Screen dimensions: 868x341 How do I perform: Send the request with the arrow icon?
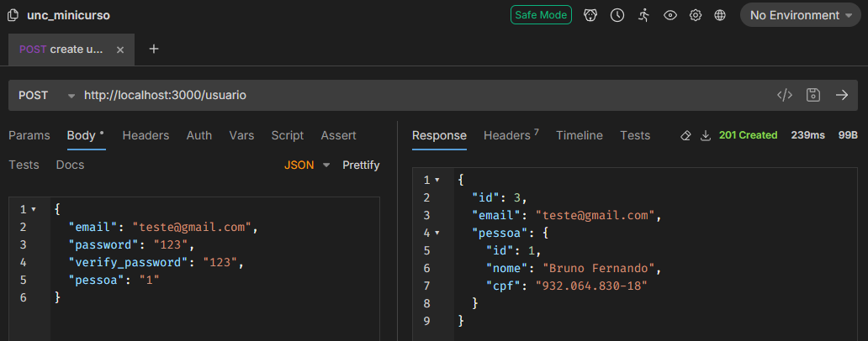[841, 96]
